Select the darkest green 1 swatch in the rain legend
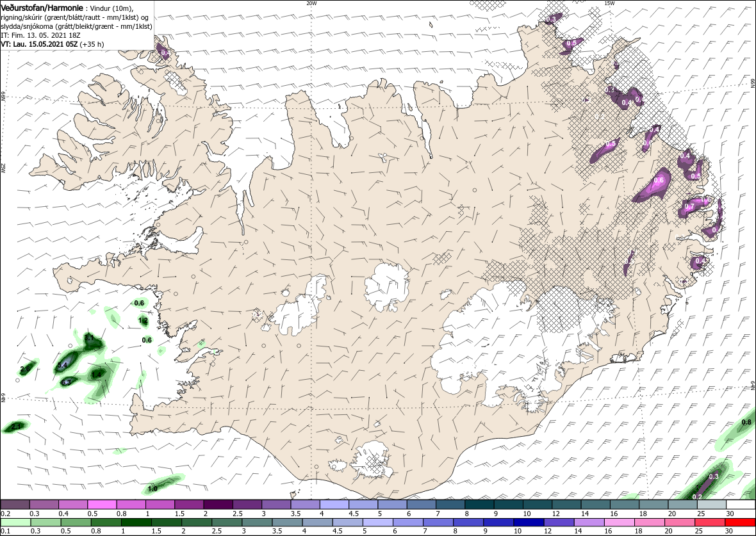 click(136, 523)
